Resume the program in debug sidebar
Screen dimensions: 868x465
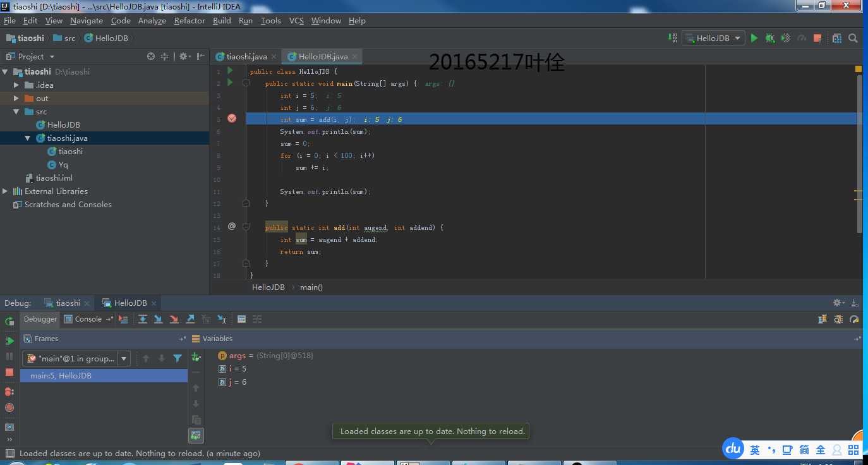pyautogui.click(x=9, y=341)
